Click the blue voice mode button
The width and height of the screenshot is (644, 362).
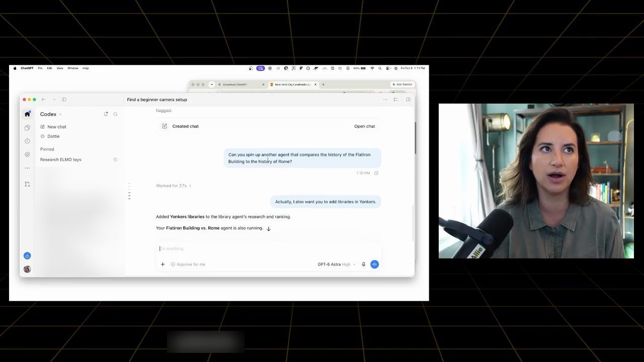click(374, 264)
